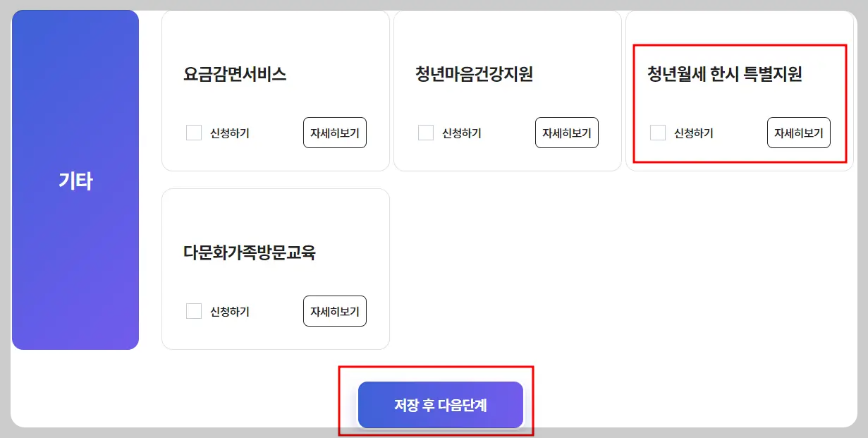This screenshot has height=438, width=868.
Task: Click 자세히보기 for 청년월세 한시 특별지원
Action: click(x=798, y=133)
